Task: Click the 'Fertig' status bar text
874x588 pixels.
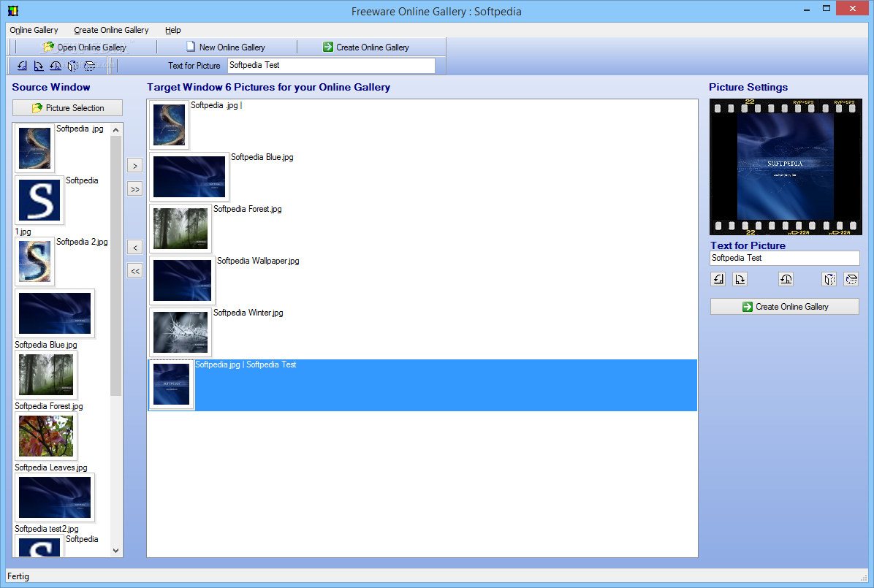Action: (x=18, y=576)
